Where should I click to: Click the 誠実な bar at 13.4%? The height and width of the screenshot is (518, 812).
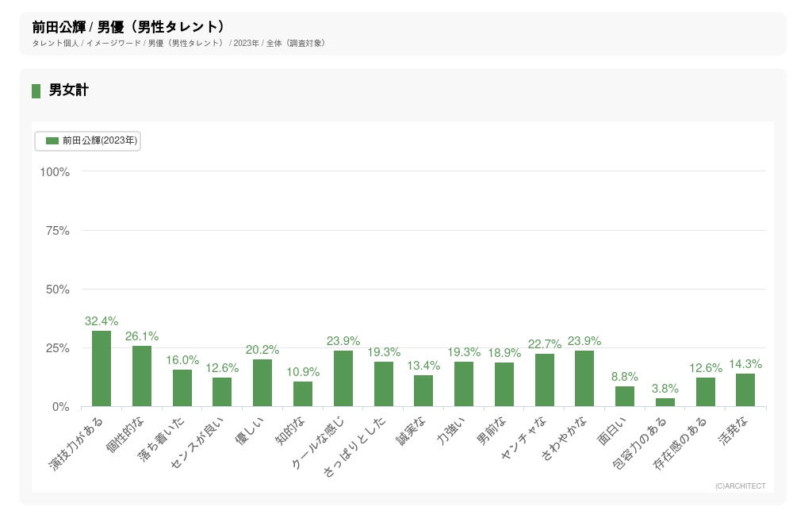click(x=423, y=391)
